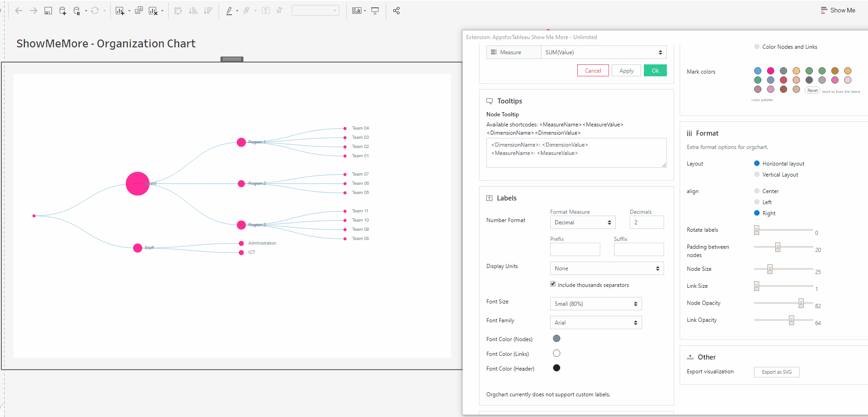Click the Link Size slider handle
Viewport: 868px width, 417px height.
click(756, 286)
